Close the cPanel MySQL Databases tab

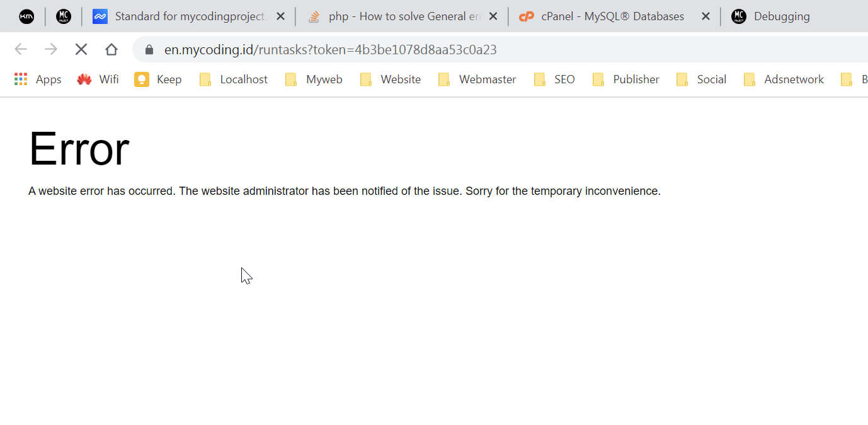[x=706, y=16]
